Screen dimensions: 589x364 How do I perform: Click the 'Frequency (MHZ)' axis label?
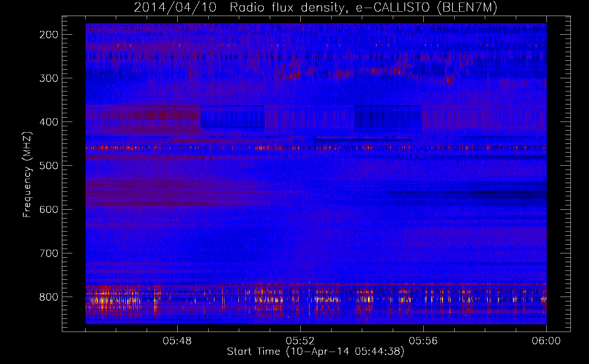click(x=28, y=174)
